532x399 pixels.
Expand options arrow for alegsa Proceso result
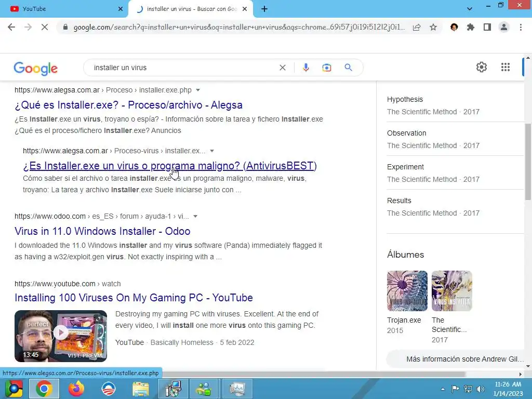[x=198, y=90]
